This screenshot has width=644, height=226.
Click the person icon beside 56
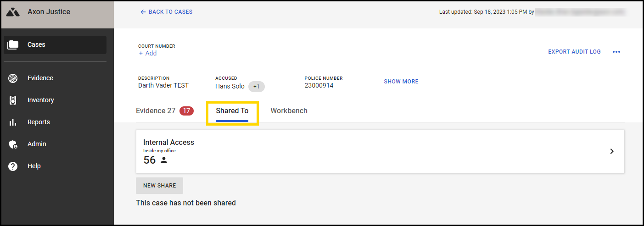coord(164,160)
